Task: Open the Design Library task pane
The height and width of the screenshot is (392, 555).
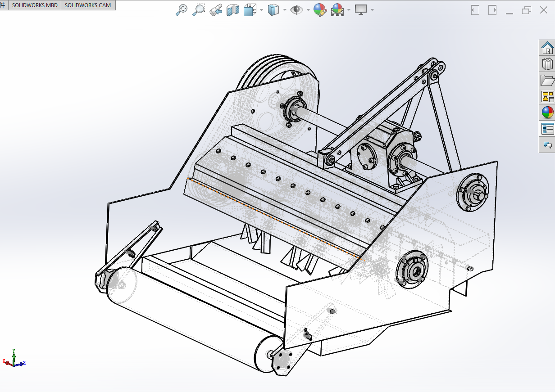Action: [547, 64]
